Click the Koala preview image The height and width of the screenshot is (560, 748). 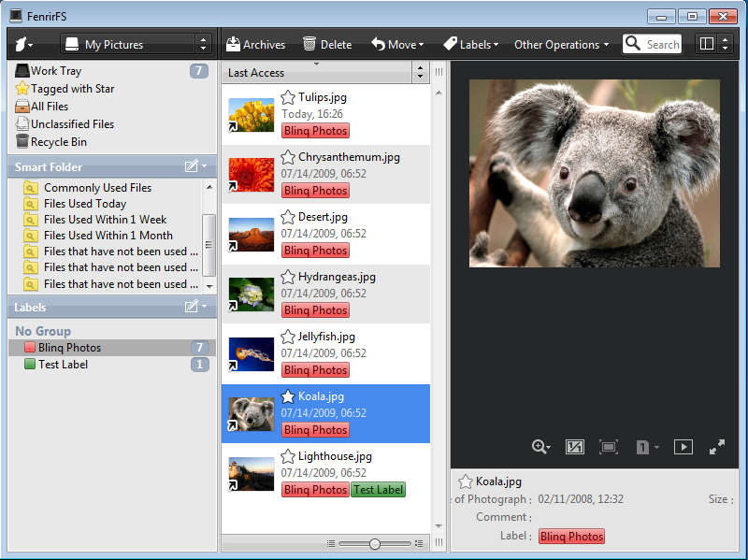(x=595, y=173)
